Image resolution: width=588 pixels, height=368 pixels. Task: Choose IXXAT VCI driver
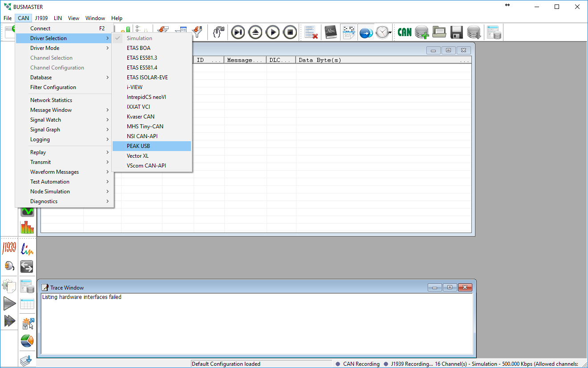point(152,107)
